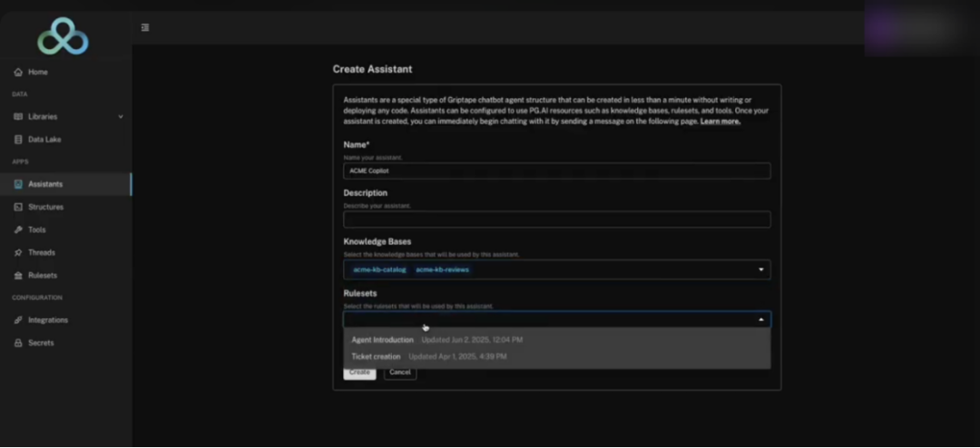Viewport: 980px width, 448px height.
Task: Go to Assistants in the sidebar
Action: [65, 184]
